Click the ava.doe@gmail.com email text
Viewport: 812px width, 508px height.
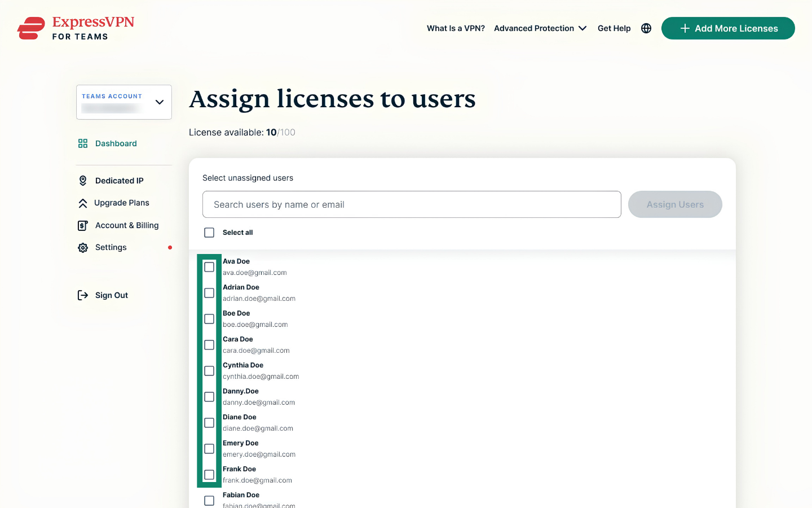255,273
